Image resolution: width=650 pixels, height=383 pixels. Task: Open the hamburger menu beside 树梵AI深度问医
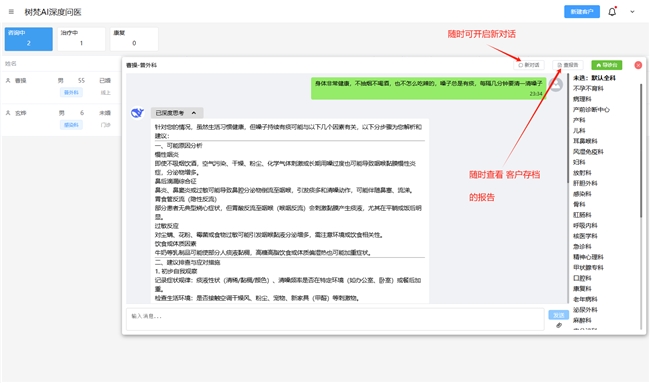click(11, 12)
